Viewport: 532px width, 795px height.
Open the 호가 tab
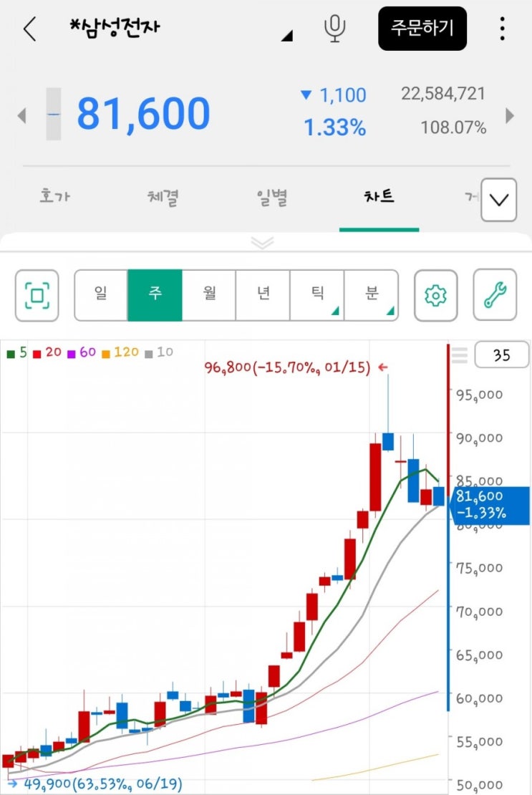click(54, 196)
